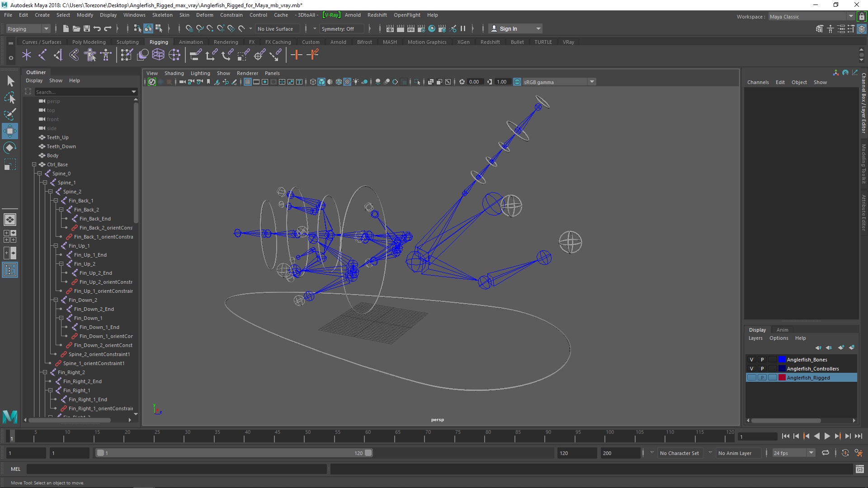868x488 pixels.
Task: Click the Save Scene icon
Action: pyautogui.click(x=87, y=28)
